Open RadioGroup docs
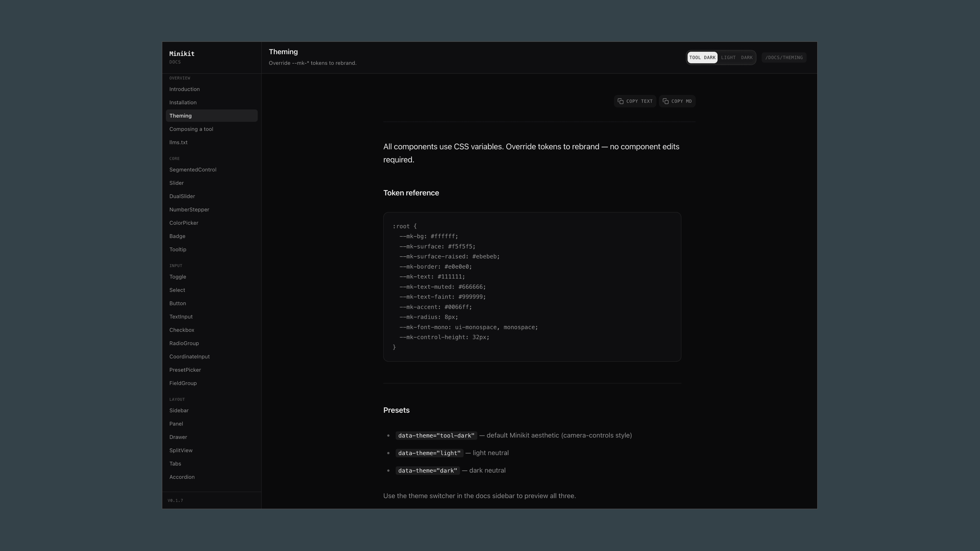This screenshot has height=551, width=980. coord(212,343)
